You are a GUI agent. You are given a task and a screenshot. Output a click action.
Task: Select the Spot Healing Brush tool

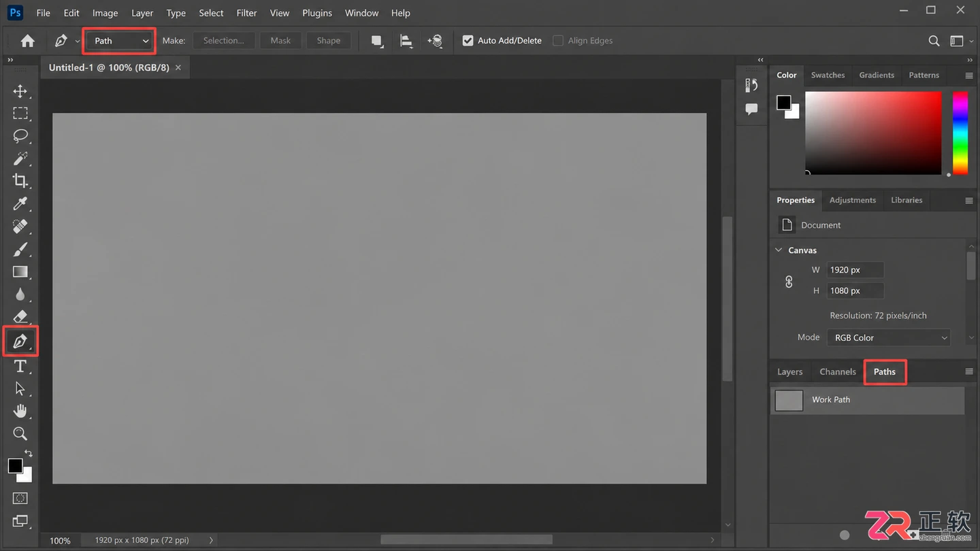click(20, 226)
